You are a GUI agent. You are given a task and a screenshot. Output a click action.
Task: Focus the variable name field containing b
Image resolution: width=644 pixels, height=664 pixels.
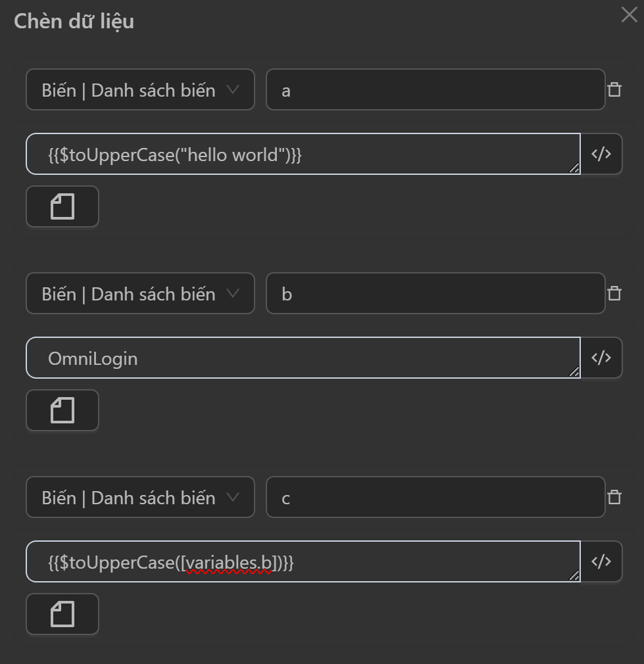tap(435, 294)
